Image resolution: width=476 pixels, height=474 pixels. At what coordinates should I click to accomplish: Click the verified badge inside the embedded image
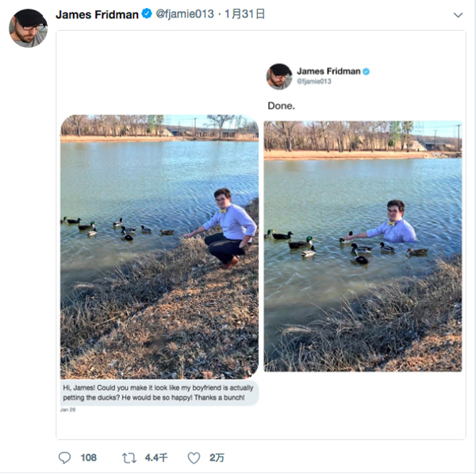click(366, 71)
